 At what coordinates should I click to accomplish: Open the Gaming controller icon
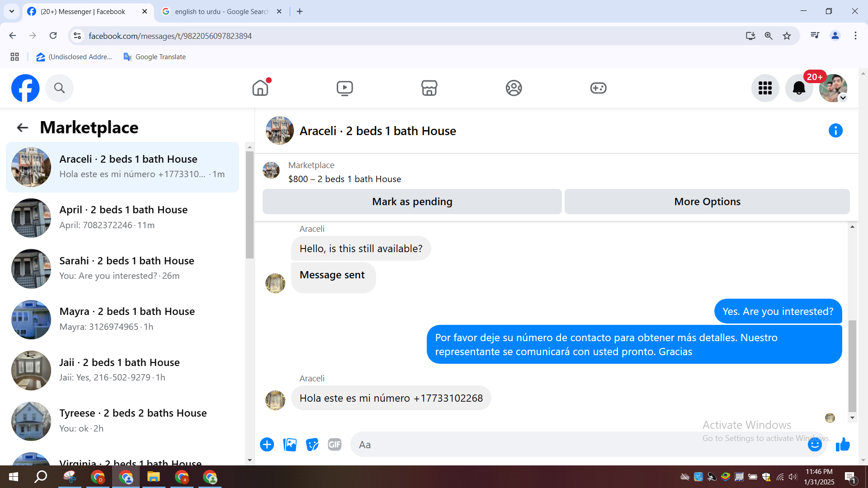pos(599,88)
